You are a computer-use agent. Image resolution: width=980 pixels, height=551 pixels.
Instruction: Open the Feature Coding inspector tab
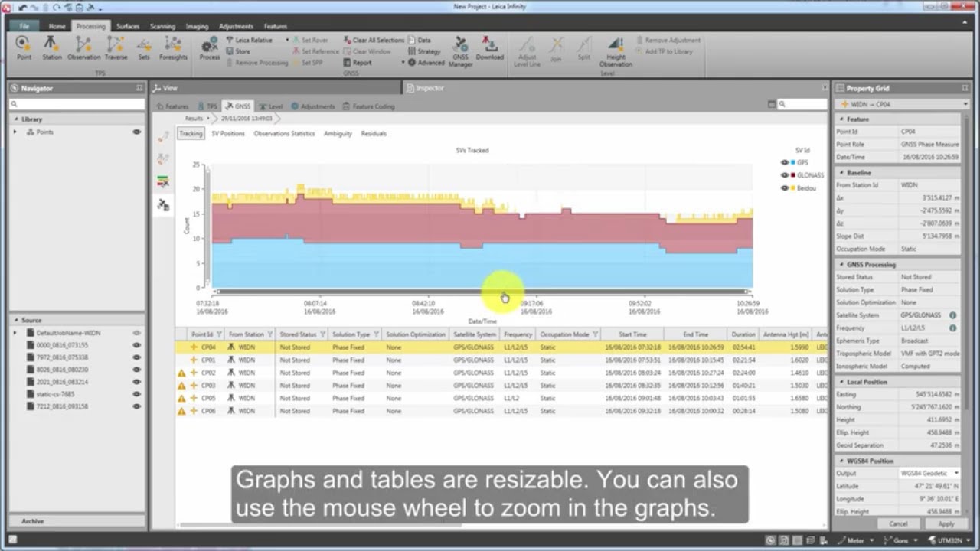point(368,106)
